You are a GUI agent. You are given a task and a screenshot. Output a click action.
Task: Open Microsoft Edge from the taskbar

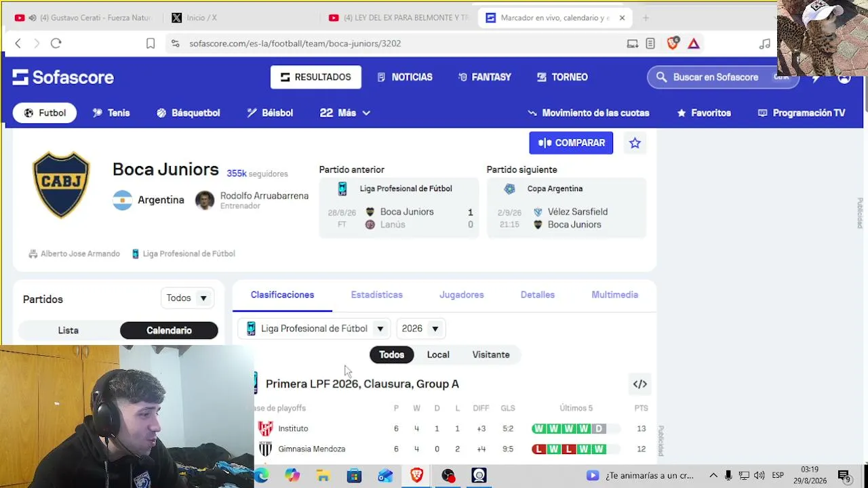pyautogui.click(x=261, y=476)
